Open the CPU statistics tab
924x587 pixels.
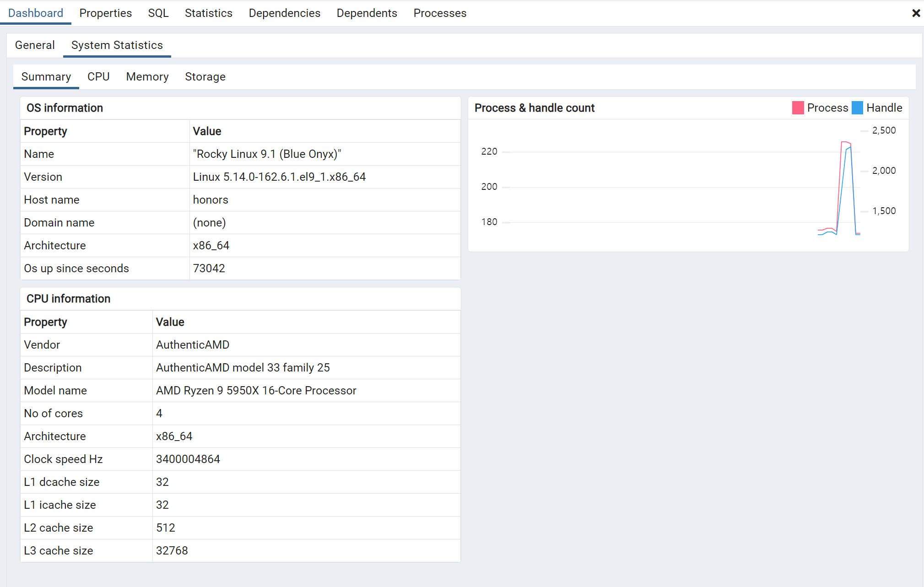[98, 77]
